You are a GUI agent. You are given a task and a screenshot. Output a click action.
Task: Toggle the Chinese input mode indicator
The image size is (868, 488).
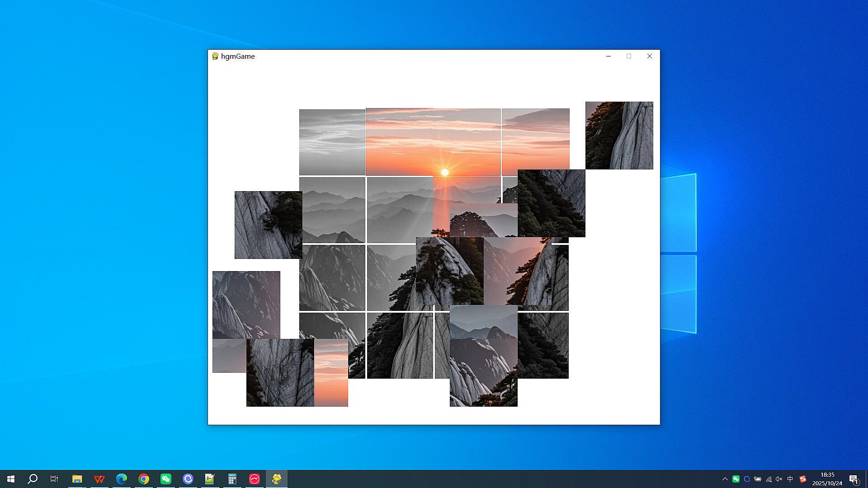(x=790, y=479)
